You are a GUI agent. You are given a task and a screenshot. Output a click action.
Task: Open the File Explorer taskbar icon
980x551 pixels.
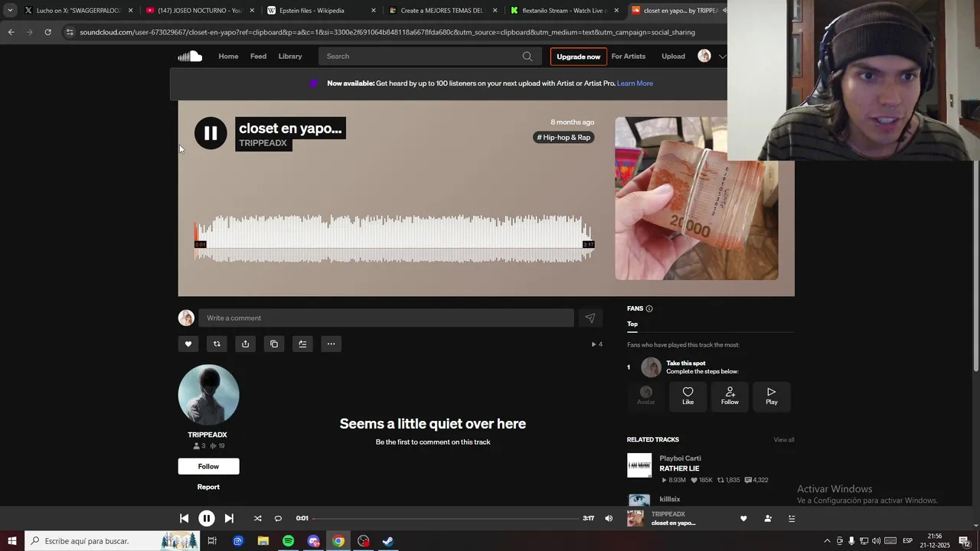pos(263,541)
